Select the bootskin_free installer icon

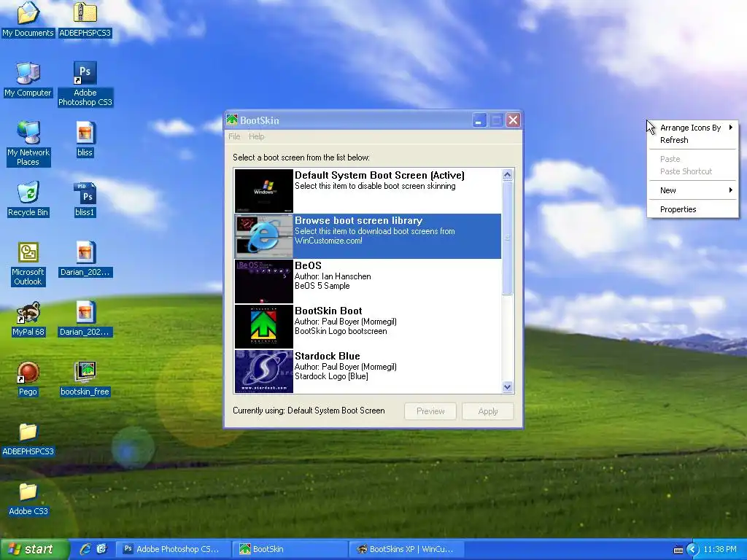pos(85,379)
